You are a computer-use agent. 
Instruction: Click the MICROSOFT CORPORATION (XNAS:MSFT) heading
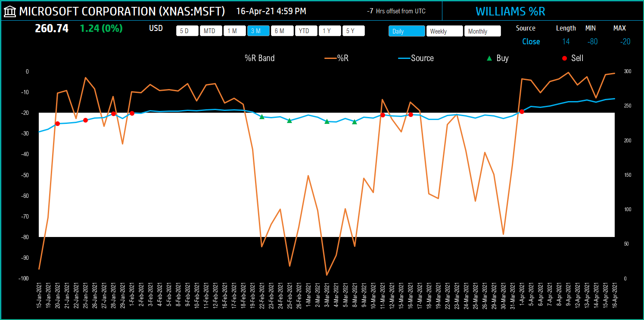122,11
